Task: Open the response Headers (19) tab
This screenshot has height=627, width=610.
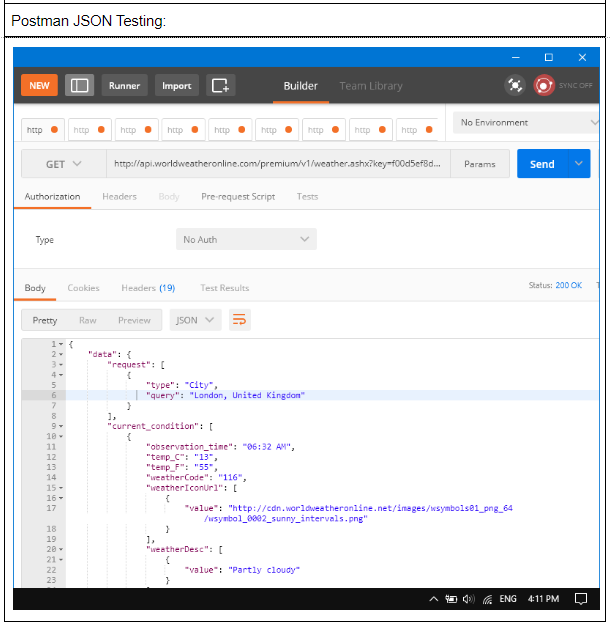Action: point(148,288)
